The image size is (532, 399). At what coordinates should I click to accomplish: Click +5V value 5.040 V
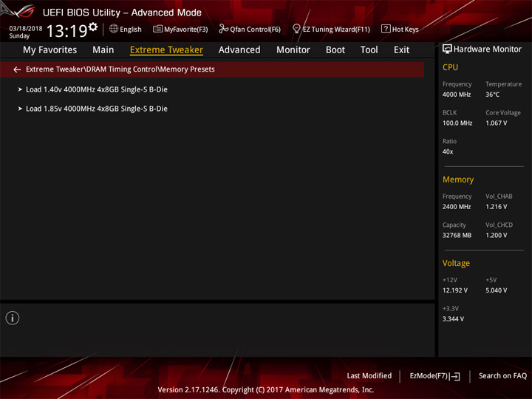click(x=496, y=290)
